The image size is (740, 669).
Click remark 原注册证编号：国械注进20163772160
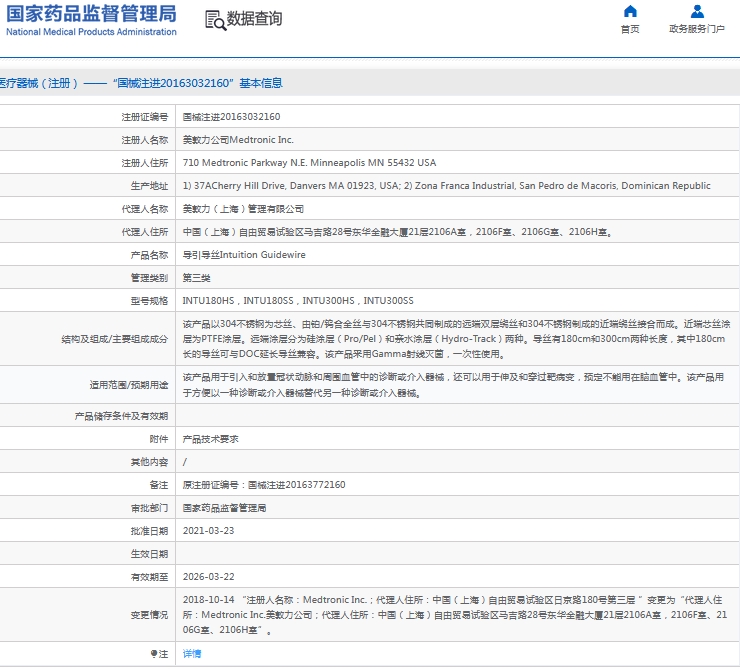pos(264,485)
